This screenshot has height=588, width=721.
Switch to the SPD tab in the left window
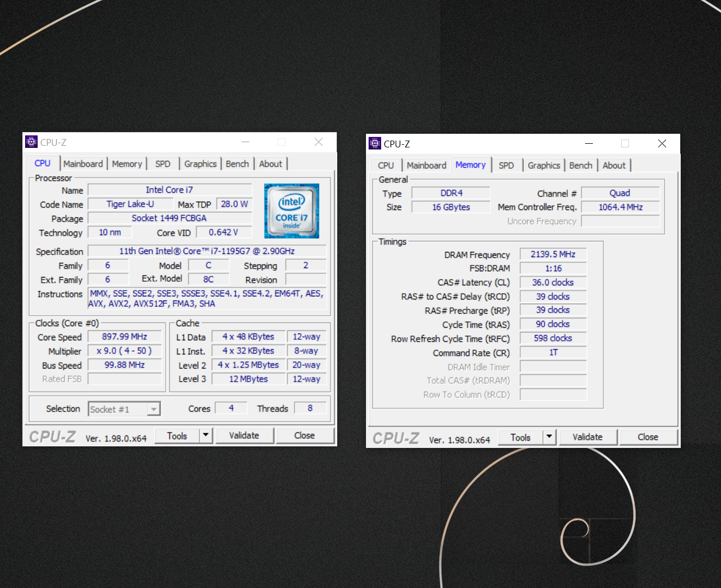[163, 164]
